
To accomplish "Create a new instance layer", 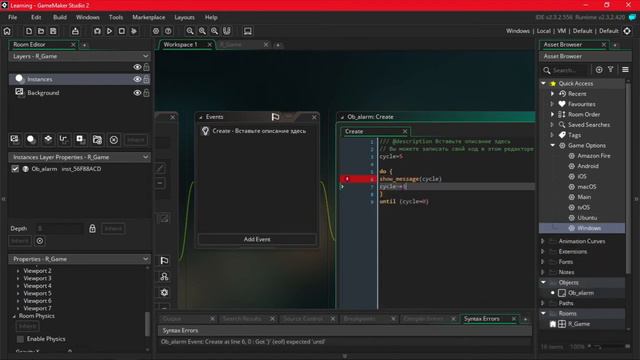I will point(31,140).
